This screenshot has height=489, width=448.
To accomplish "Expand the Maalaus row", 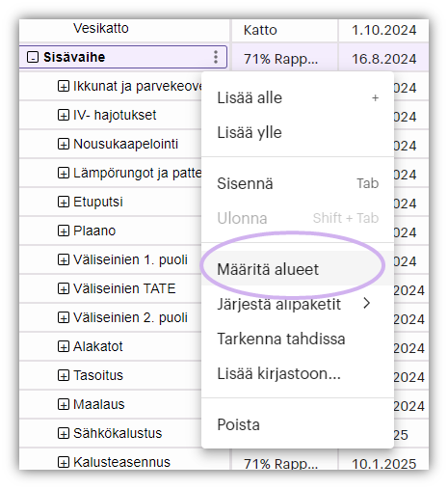I will 64,404.
